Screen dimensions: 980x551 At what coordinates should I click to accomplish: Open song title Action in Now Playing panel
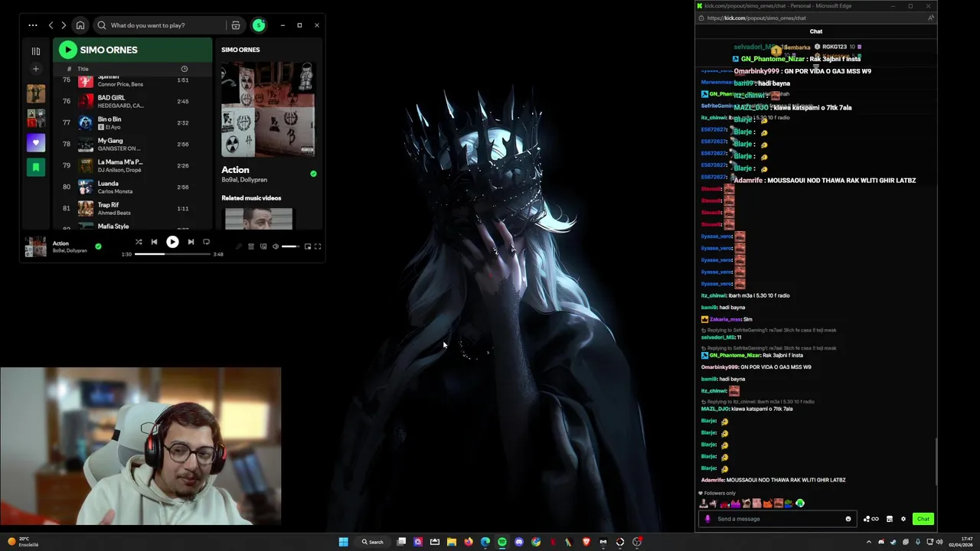(235, 170)
